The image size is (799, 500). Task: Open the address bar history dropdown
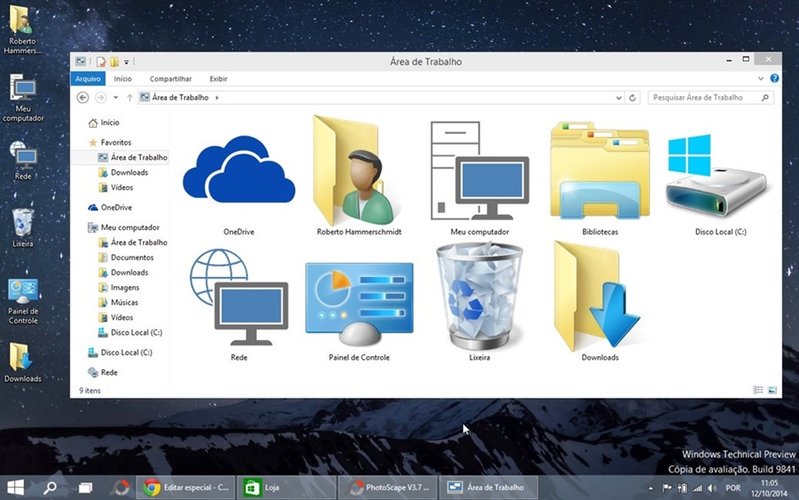coord(619,97)
